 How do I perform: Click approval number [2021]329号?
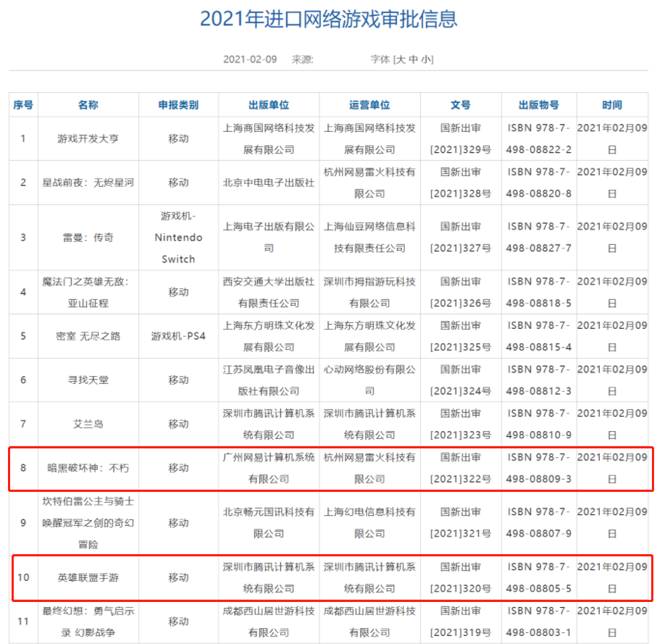click(461, 149)
